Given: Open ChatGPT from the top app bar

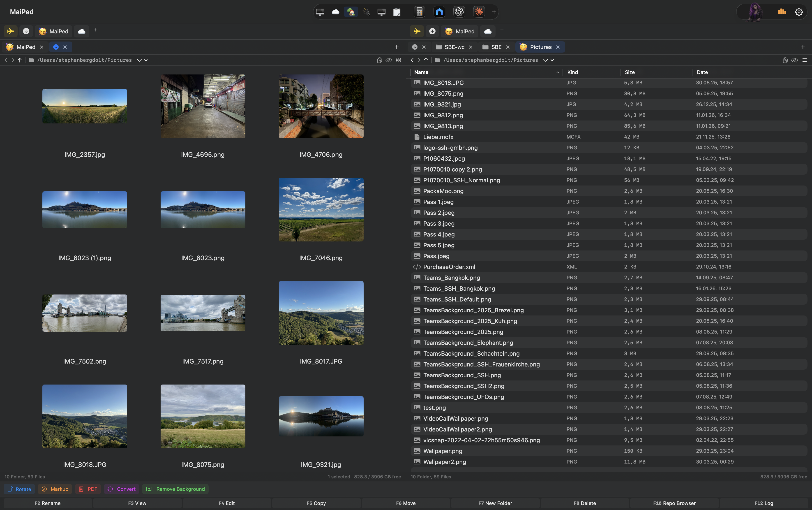Looking at the screenshot, I should pyautogui.click(x=459, y=12).
